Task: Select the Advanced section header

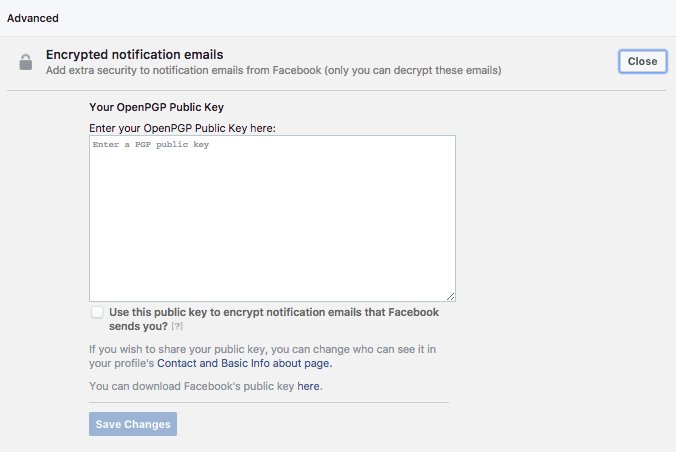Action: pos(33,18)
